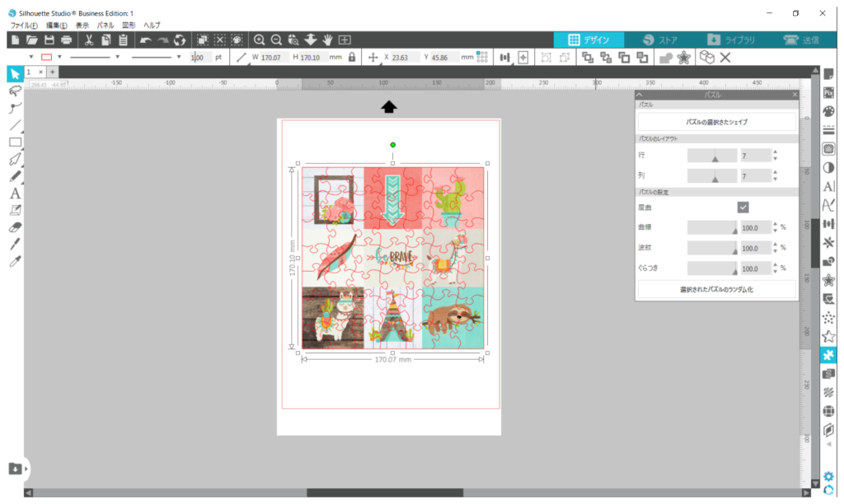Toggle the aspect ratio lock icon
The width and height of the screenshot is (844, 504).
point(352,57)
